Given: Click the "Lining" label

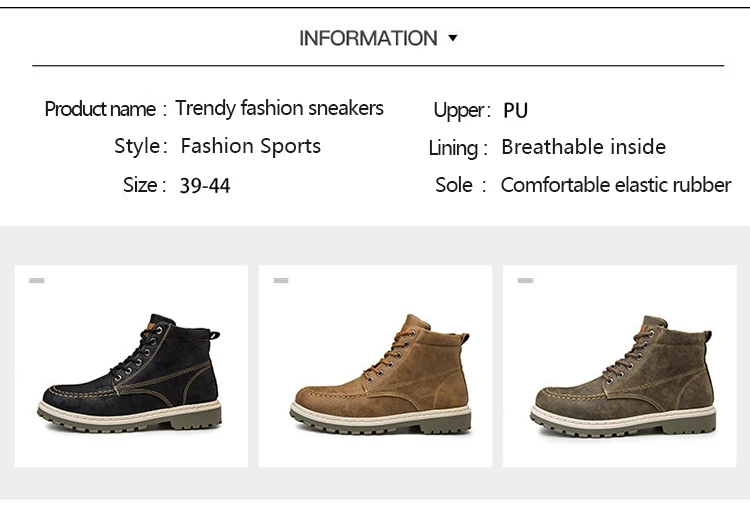Looking at the screenshot, I should [x=453, y=148].
